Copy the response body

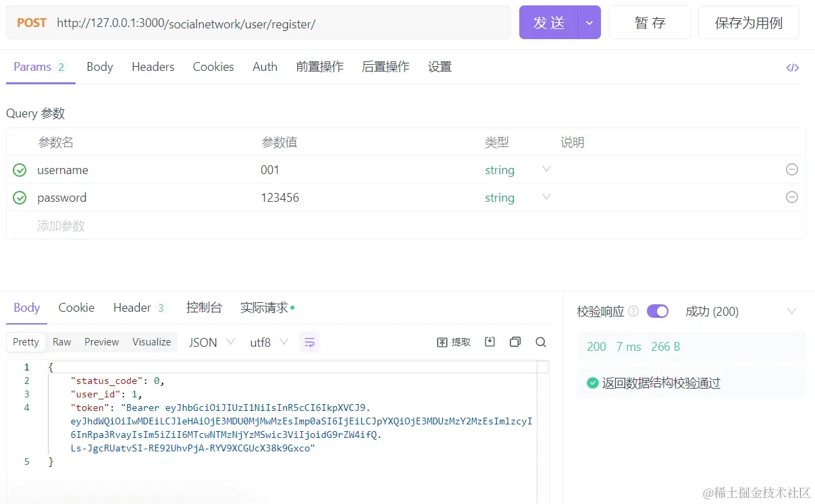coord(515,342)
